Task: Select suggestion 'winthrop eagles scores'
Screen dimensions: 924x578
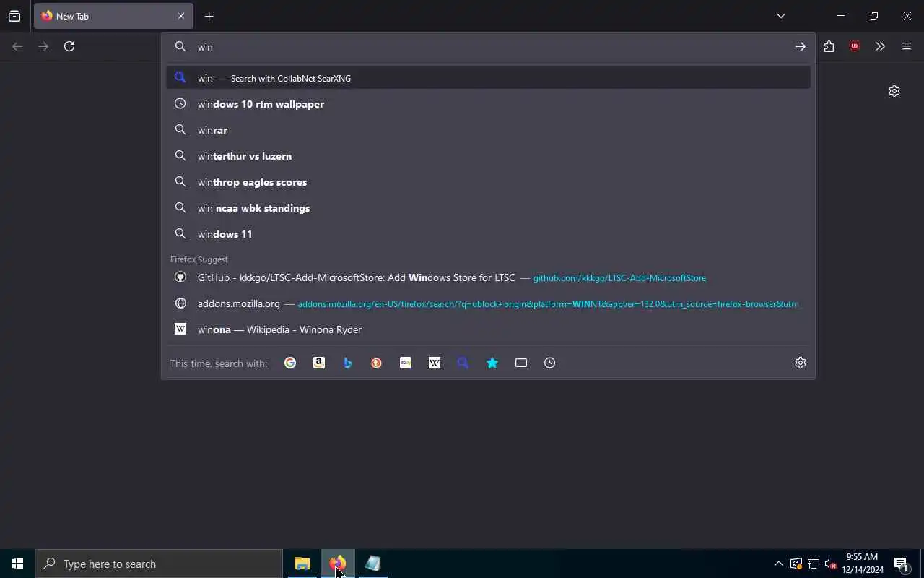Action: tap(488, 182)
